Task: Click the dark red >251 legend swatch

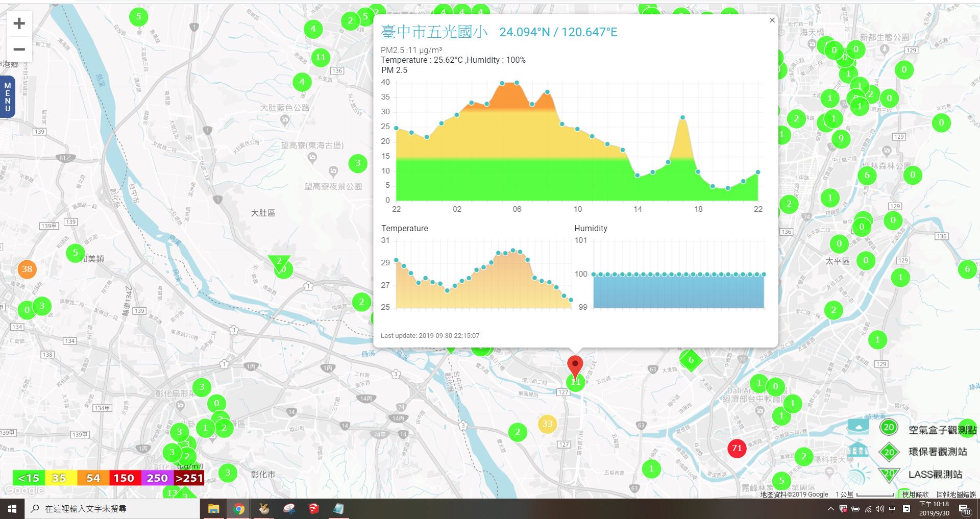Action: pos(189,478)
